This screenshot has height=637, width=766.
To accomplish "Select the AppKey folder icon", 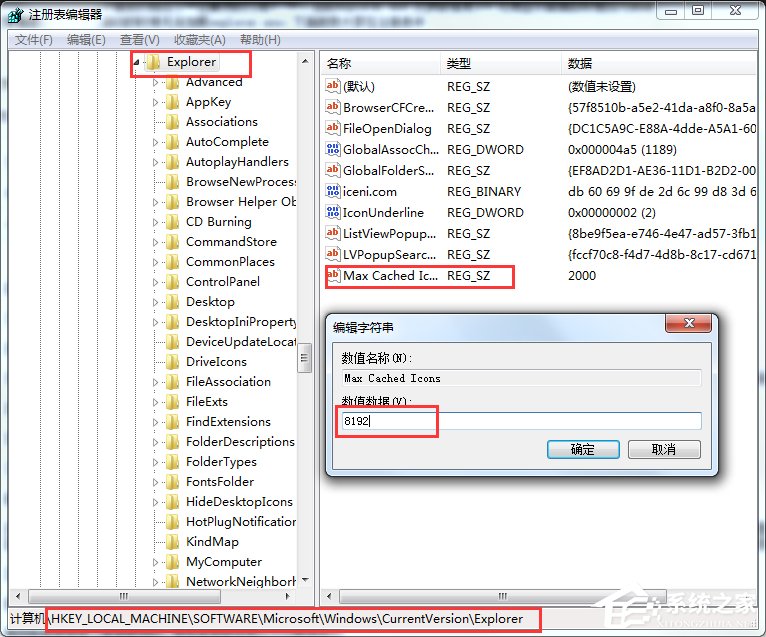I will coord(172,102).
